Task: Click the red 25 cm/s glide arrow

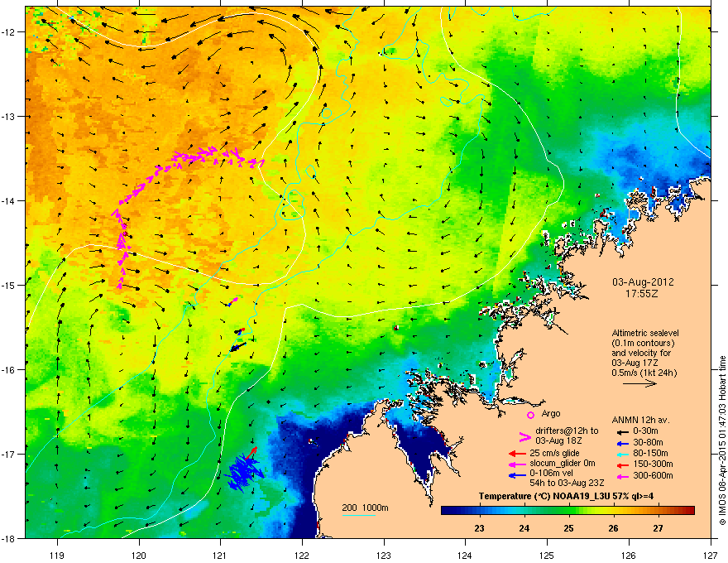Action: (x=517, y=454)
